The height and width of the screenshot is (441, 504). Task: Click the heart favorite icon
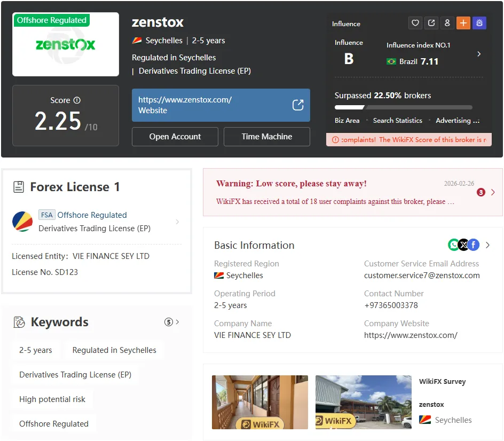click(x=415, y=23)
